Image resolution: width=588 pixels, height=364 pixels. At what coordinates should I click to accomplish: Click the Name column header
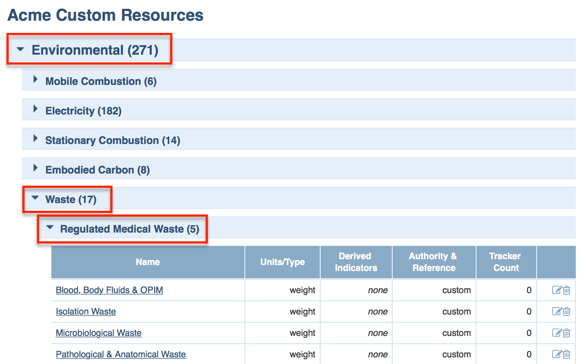[x=148, y=262]
